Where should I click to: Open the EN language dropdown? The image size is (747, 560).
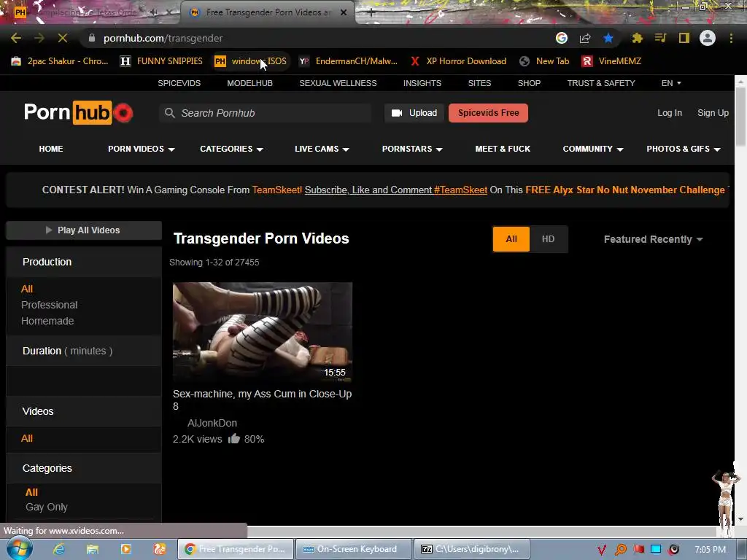tap(671, 83)
